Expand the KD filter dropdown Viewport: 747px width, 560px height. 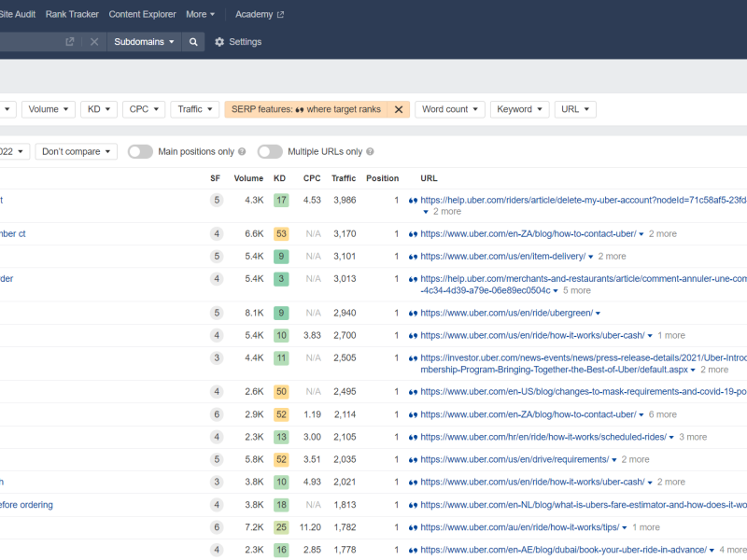[98, 109]
